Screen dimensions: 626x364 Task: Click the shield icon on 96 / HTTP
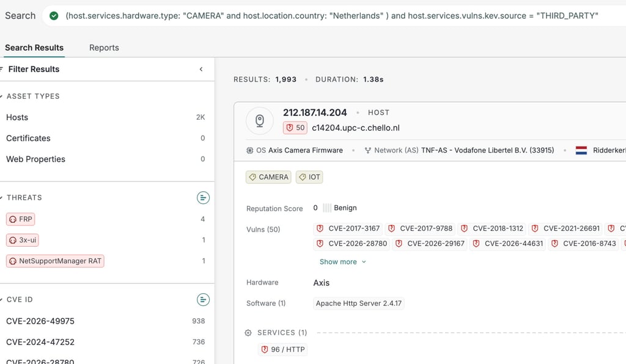point(264,349)
